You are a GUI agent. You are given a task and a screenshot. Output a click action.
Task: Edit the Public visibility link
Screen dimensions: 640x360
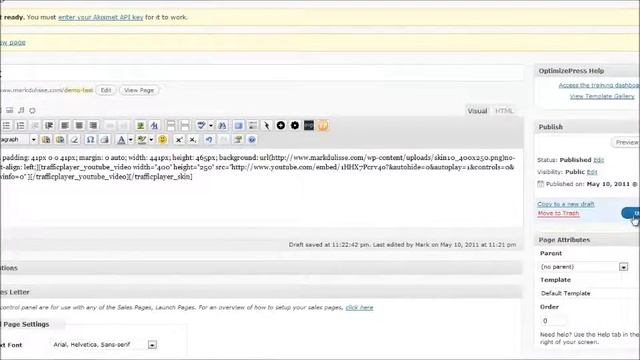[x=592, y=172]
